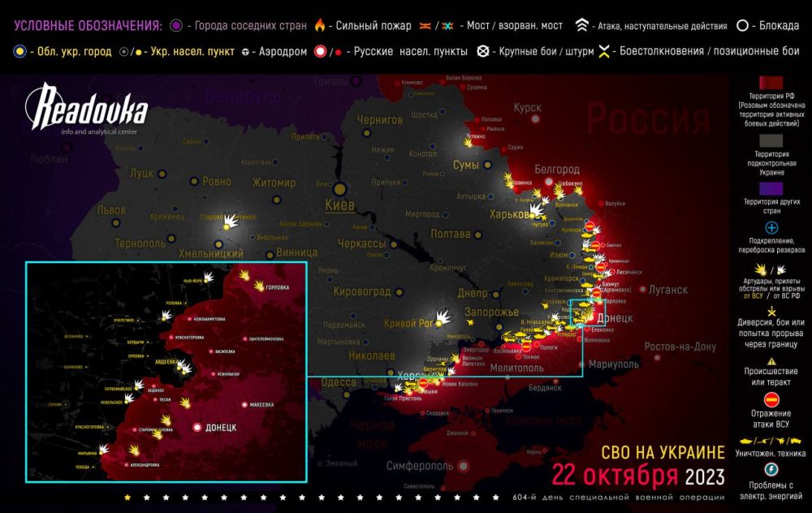Click the yellow-blue Обл. укр. город marker
812x513 pixels.
click(18, 51)
